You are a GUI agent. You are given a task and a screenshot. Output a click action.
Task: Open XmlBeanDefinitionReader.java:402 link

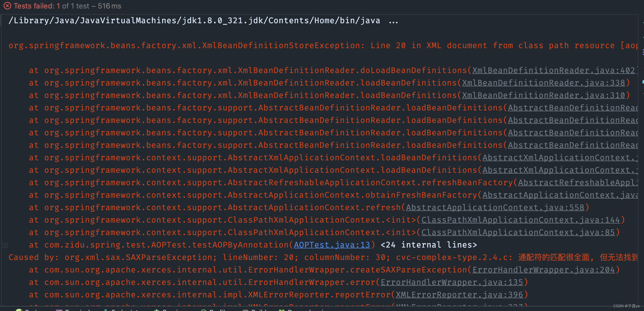coord(554,70)
